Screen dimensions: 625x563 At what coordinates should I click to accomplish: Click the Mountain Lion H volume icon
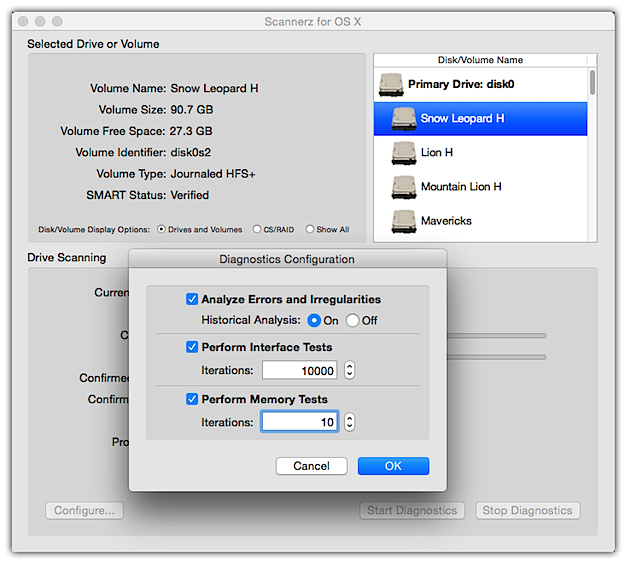[x=404, y=187]
